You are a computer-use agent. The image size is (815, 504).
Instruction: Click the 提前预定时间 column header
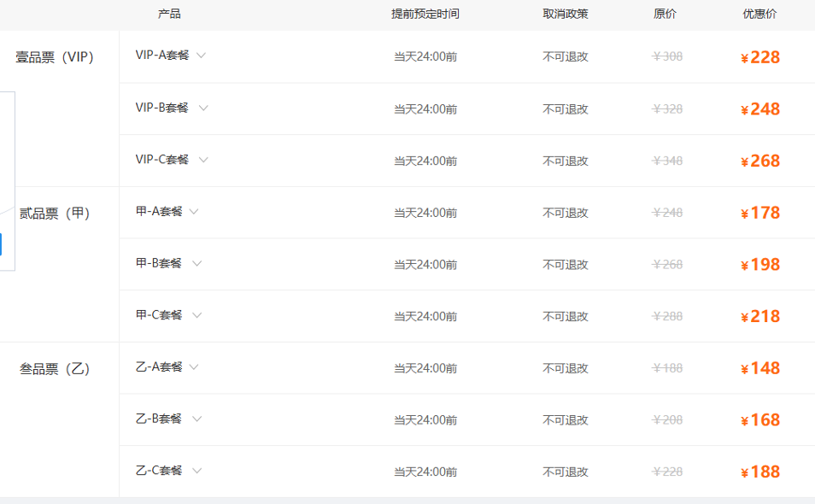click(425, 14)
